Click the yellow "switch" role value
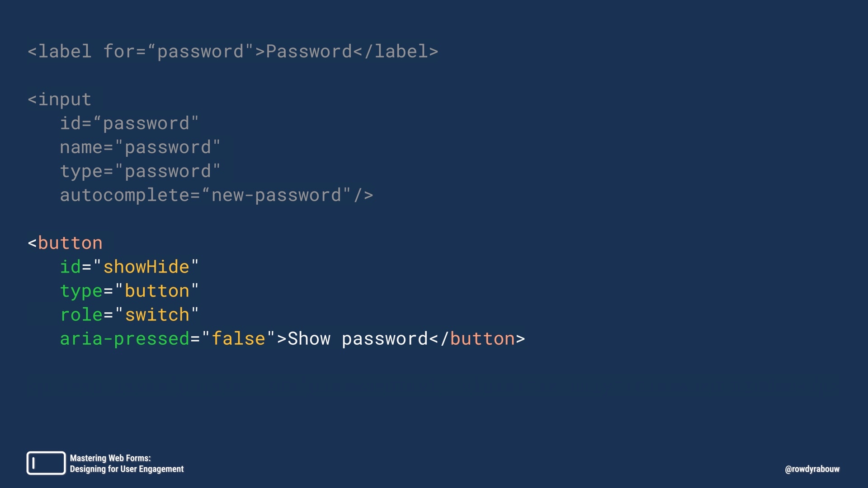The height and width of the screenshot is (488, 868). pos(157,315)
